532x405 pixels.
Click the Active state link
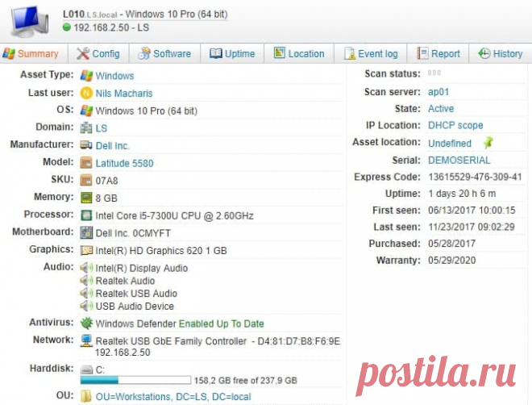[441, 108]
